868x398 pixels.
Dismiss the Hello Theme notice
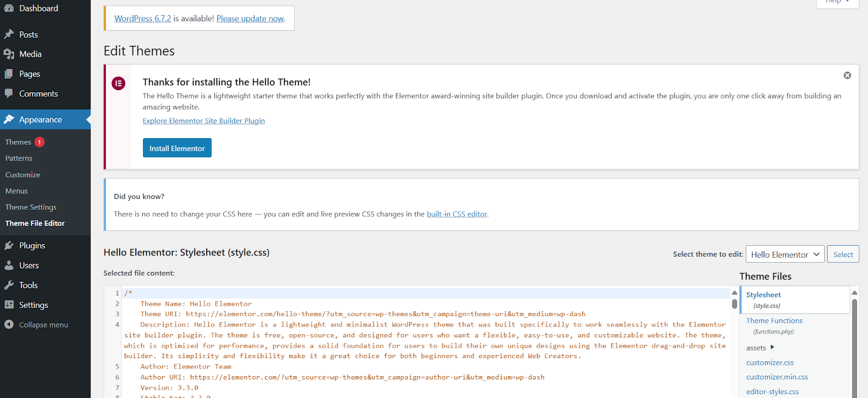(847, 75)
